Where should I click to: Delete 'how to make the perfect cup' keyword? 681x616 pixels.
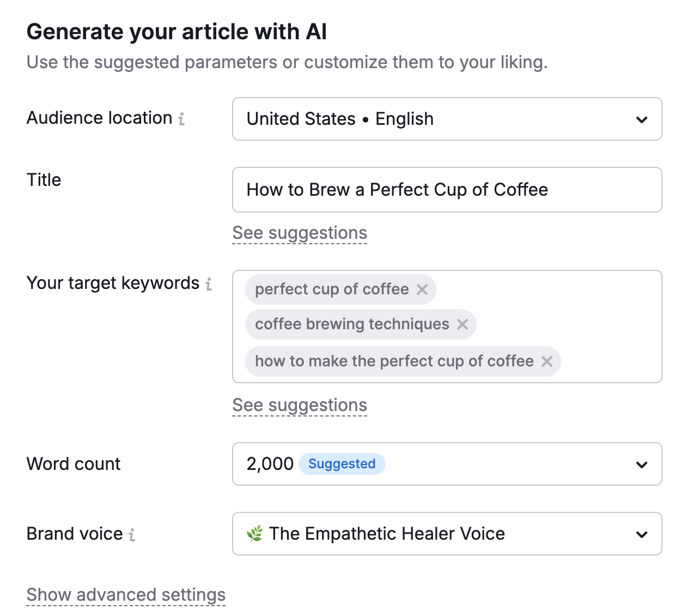(547, 361)
